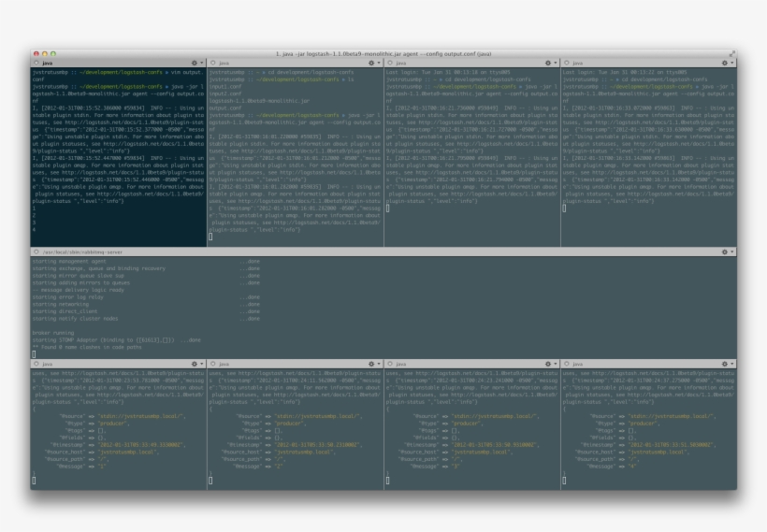Click the circle icon in the rabbitmq-server pane title
Viewport: 767px width, 532px height.
pyautogui.click(x=35, y=252)
